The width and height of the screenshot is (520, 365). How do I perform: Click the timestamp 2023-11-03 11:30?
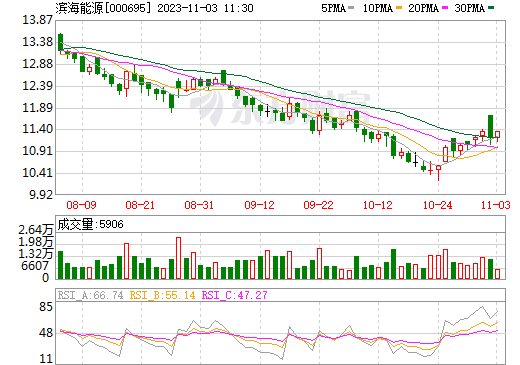click(205, 8)
